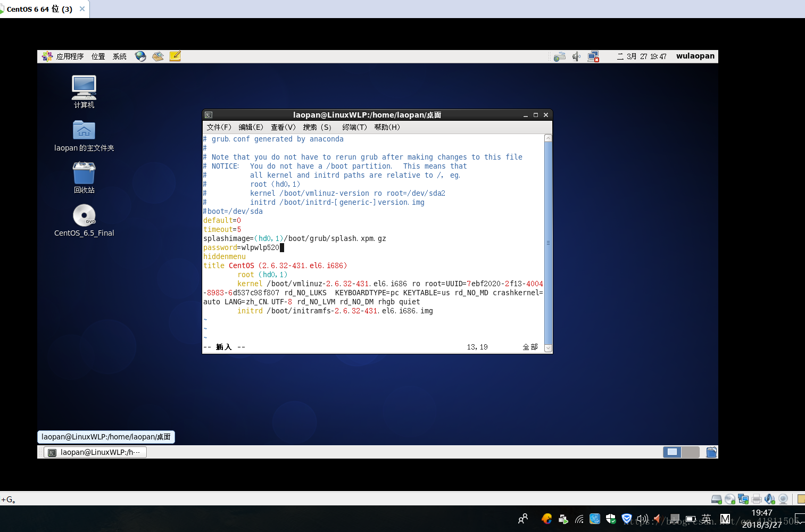Click the #boot=/dev/sda comment line
The width and height of the screenshot is (805, 532).
(x=233, y=211)
